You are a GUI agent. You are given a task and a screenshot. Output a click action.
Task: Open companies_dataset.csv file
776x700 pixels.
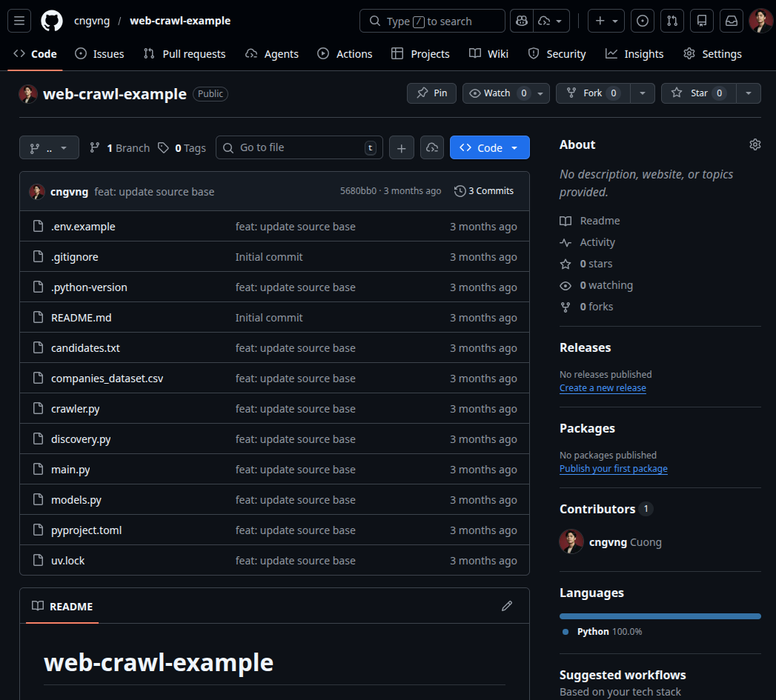click(107, 379)
